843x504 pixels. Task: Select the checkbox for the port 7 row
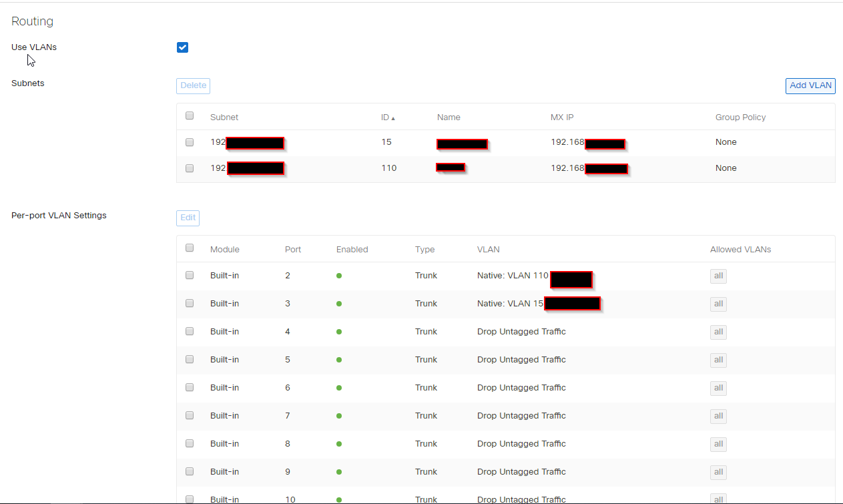tap(189, 415)
